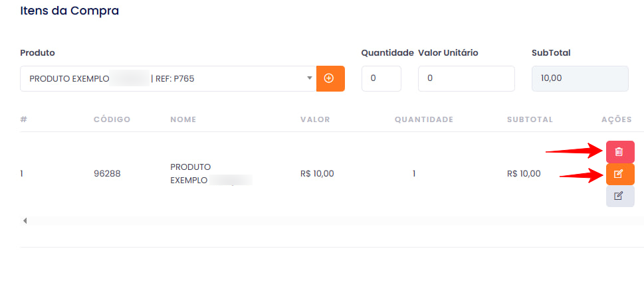Click the gray edit icon under Ações
Screen dimensions: 644x300
click(620, 196)
